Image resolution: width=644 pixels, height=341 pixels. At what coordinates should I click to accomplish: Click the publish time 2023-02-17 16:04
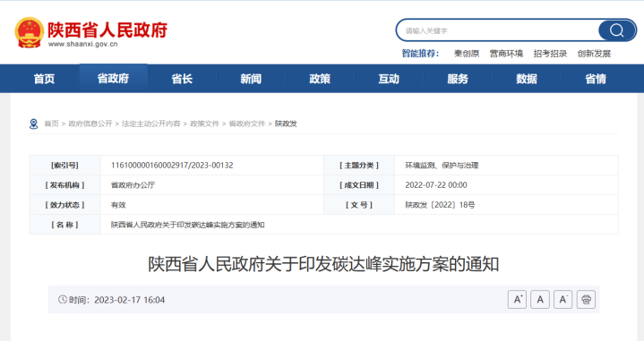click(x=129, y=300)
